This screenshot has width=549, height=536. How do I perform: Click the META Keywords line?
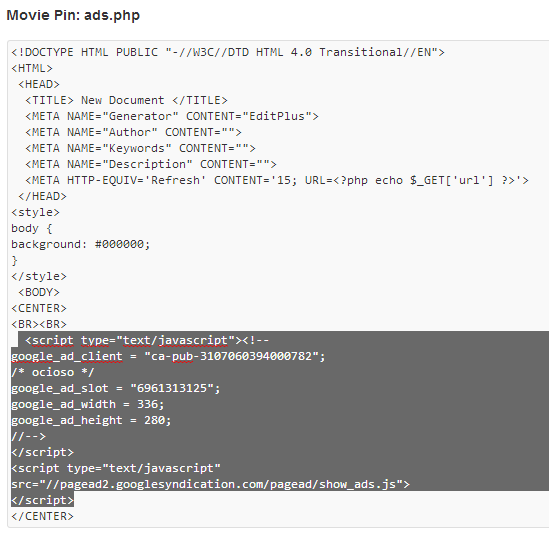point(140,148)
